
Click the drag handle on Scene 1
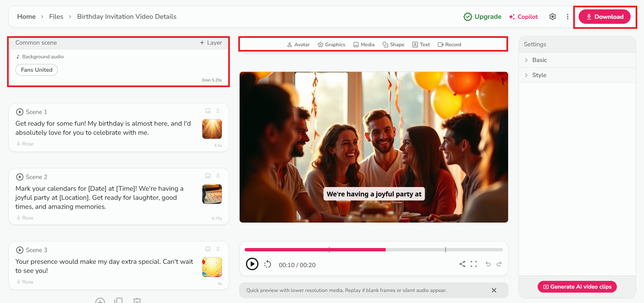tap(218, 111)
